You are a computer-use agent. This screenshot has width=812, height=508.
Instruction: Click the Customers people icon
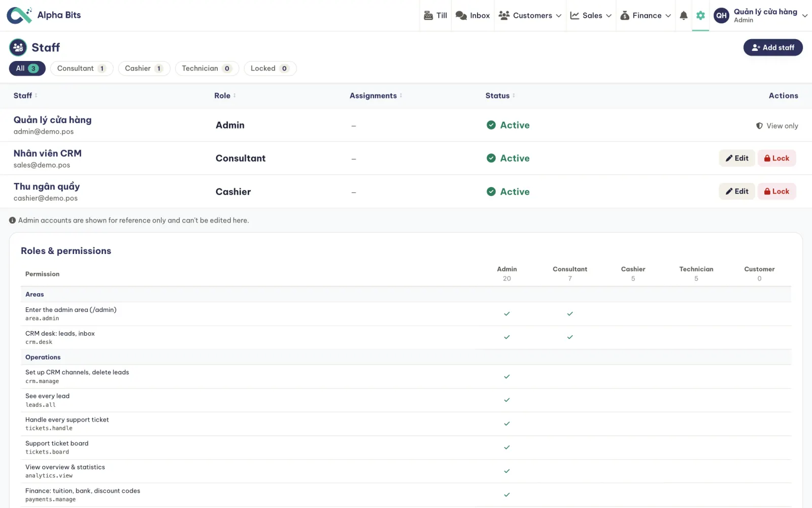click(504, 16)
